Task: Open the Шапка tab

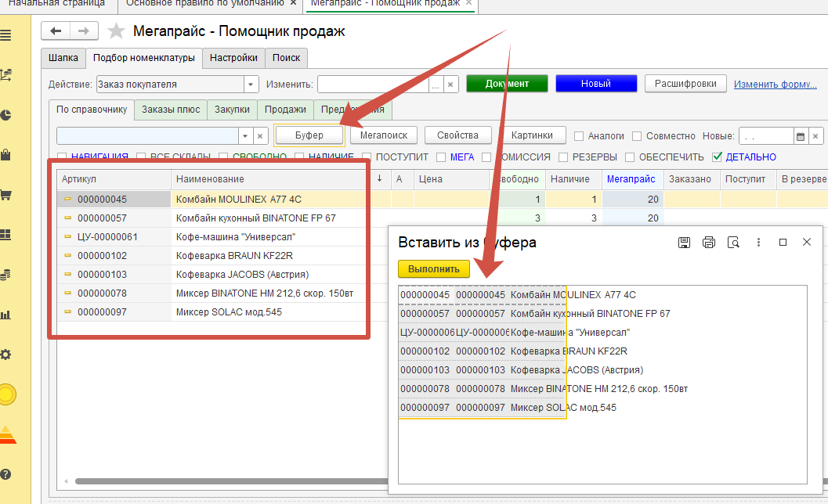Action: (x=63, y=58)
